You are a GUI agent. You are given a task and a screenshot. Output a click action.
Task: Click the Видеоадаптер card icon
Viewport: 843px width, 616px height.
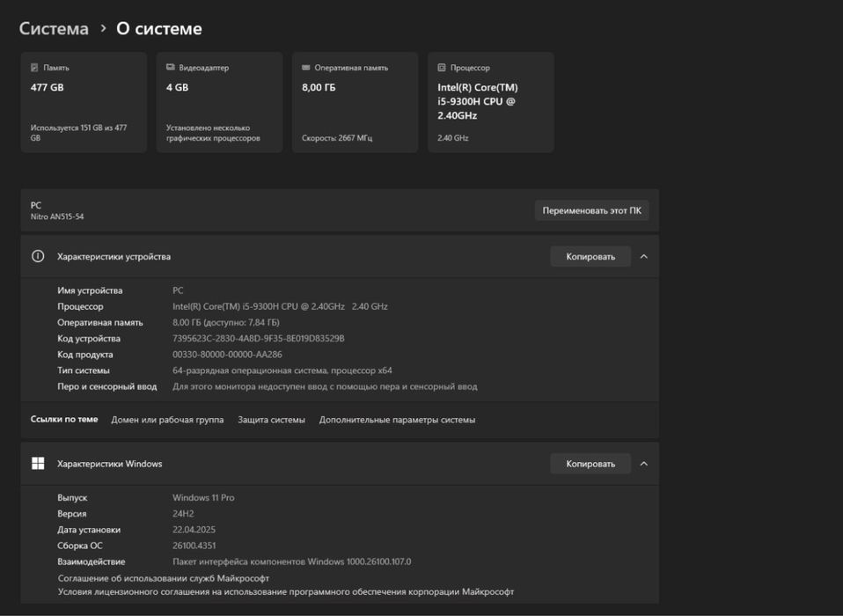click(x=171, y=67)
